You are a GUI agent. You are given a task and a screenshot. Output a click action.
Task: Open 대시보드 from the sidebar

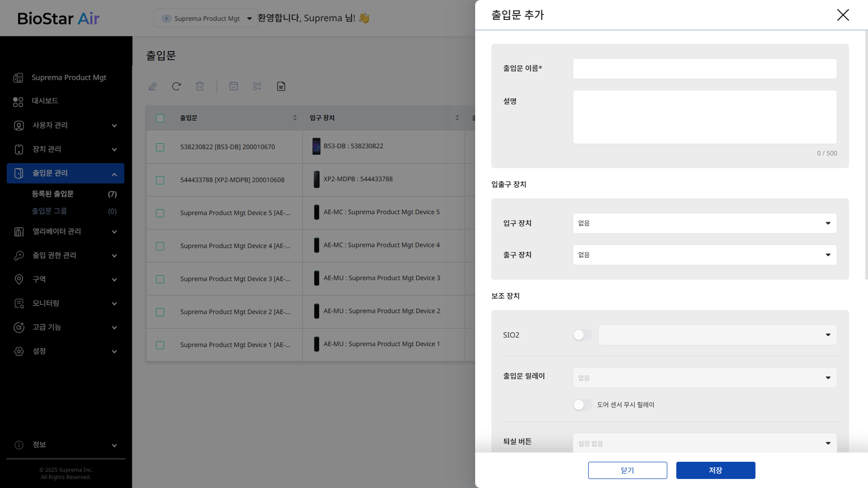pos(45,101)
